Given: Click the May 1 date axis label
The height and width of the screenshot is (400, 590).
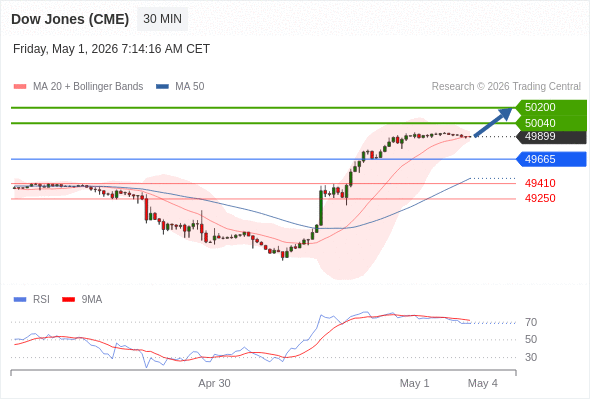Looking at the screenshot, I should point(414,383).
